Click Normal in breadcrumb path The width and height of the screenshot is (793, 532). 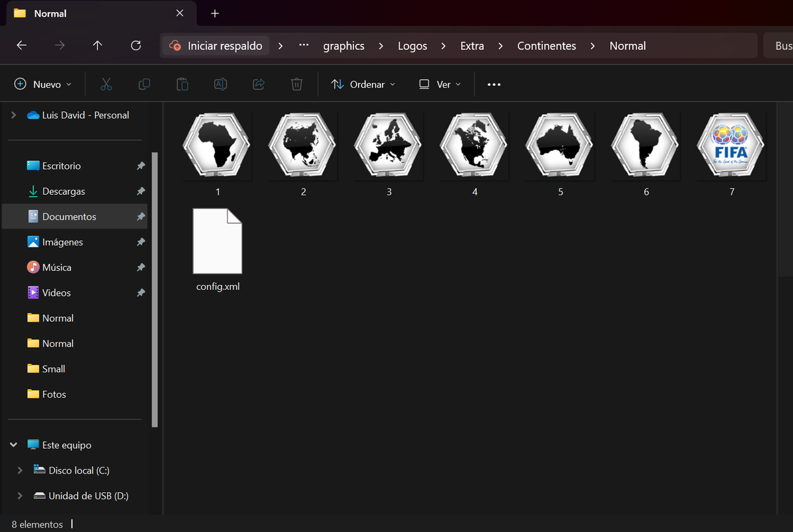[627, 46]
